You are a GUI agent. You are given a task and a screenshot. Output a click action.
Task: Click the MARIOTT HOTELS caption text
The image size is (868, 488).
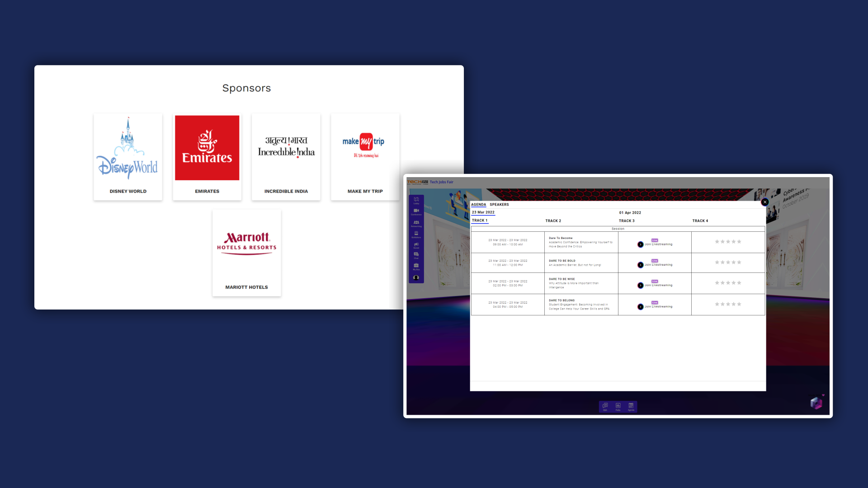pos(247,287)
